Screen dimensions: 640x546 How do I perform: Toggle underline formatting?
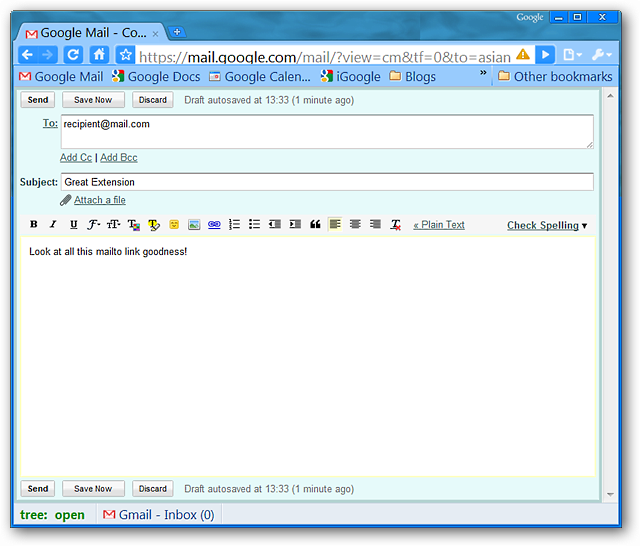73,225
